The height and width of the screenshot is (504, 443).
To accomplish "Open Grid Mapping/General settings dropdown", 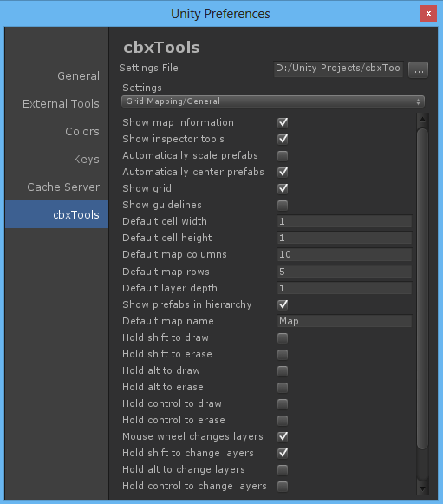I will 273,101.
